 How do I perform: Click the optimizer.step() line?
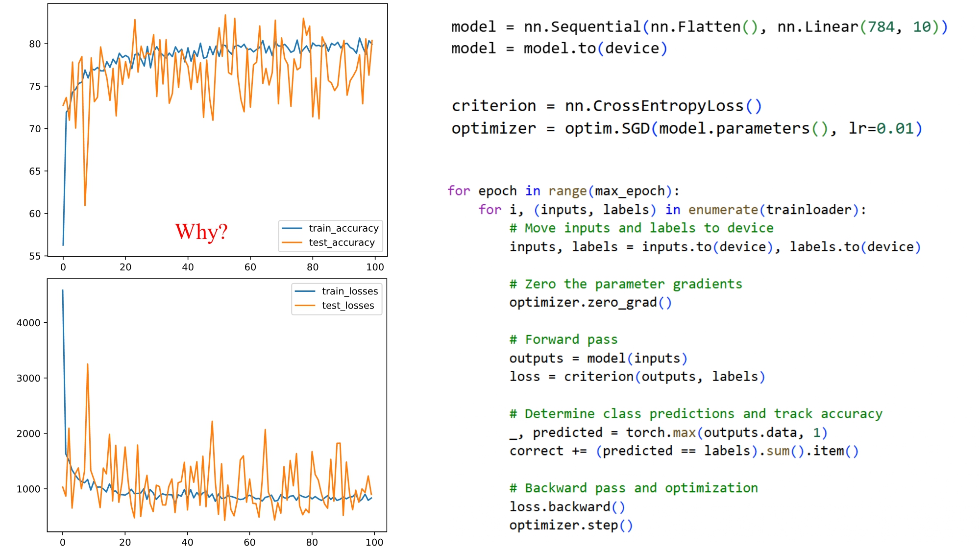click(x=571, y=525)
